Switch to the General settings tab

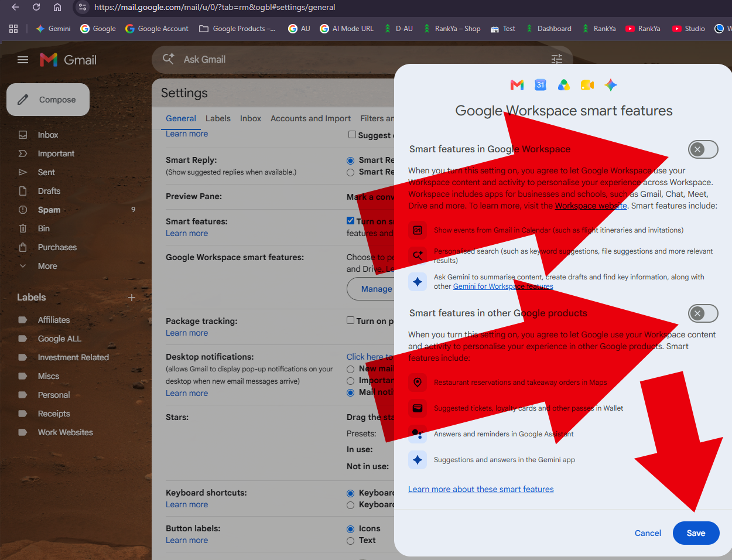pyautogui.click(x=181, y=118)
